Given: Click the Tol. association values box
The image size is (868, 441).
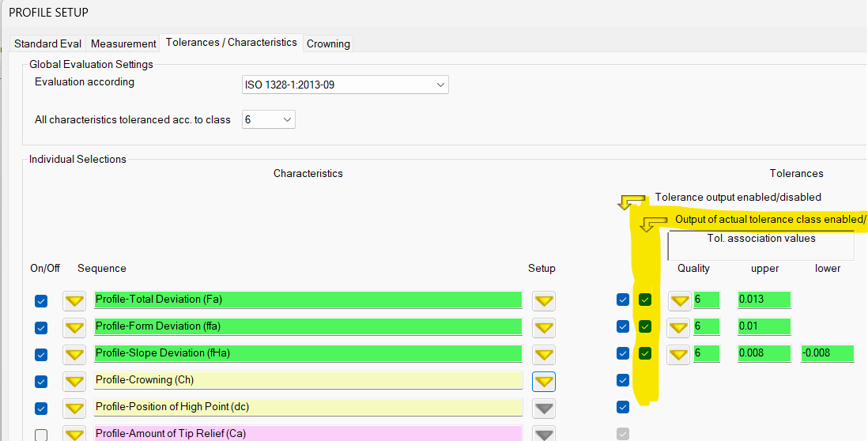Looking at the screenshot, I should click(761, 246).
